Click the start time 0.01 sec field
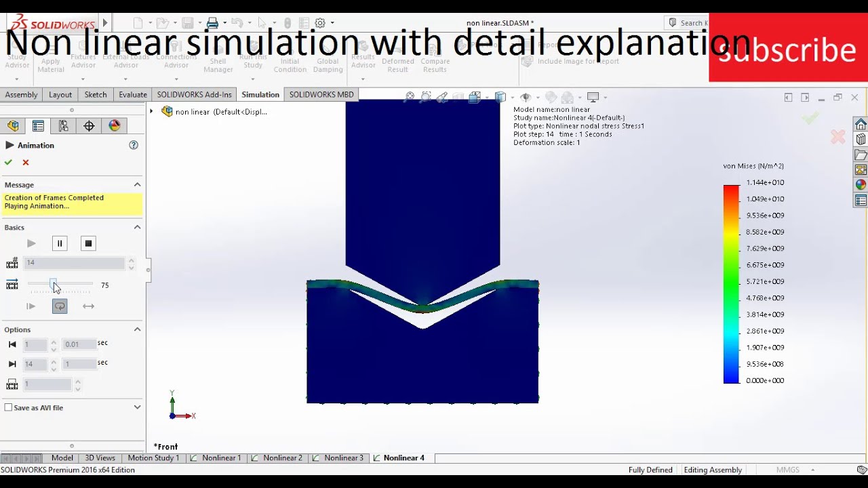This screenshot has height=488, width=868. pyautogui.click(x=79, y=344)
